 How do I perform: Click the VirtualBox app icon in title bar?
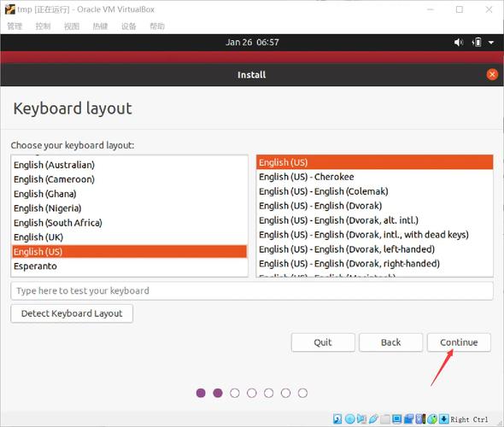coord(9,9)
